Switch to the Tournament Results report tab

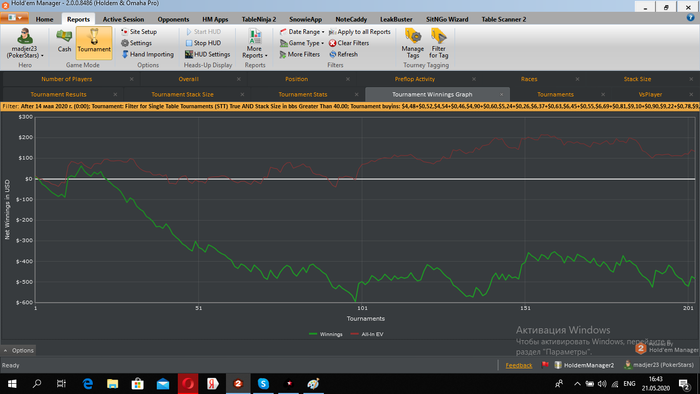58,95
